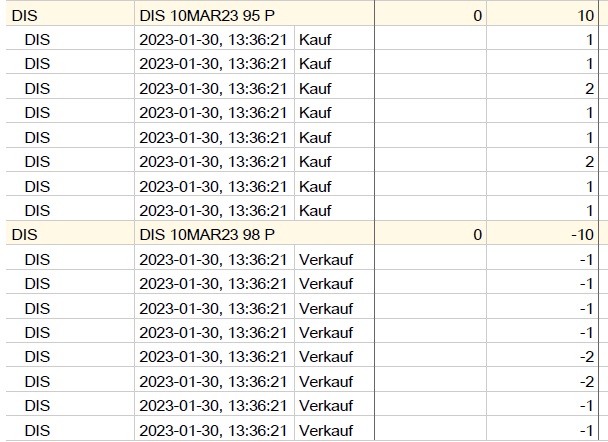This screenshot has width=608, height=442.
Task: Click quantity 1 in the first Kauf row
Action: pos(590,40)
